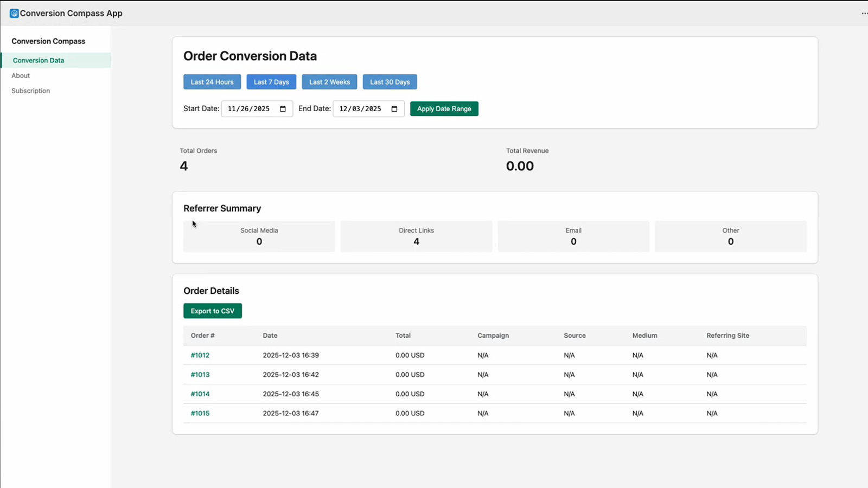Click the Start Date input field
868x488 pixels.
point(250,109)
